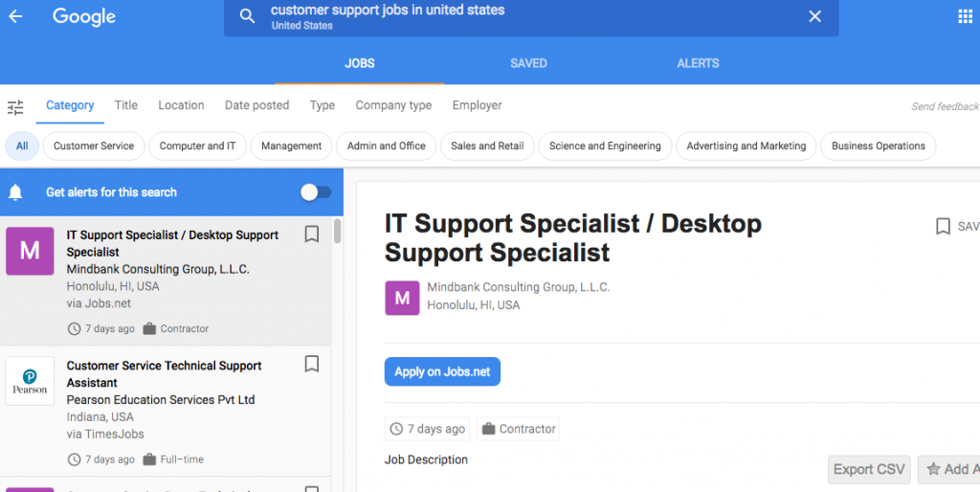Open the IT Support Specialist listing title
Image resolution: width=980 pixels, height=492 pixels.
(x=172, y=244)
